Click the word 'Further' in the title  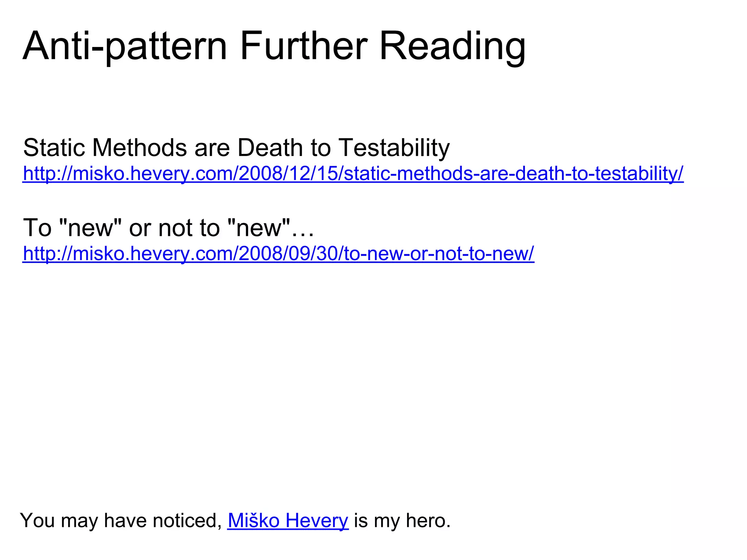303,46
